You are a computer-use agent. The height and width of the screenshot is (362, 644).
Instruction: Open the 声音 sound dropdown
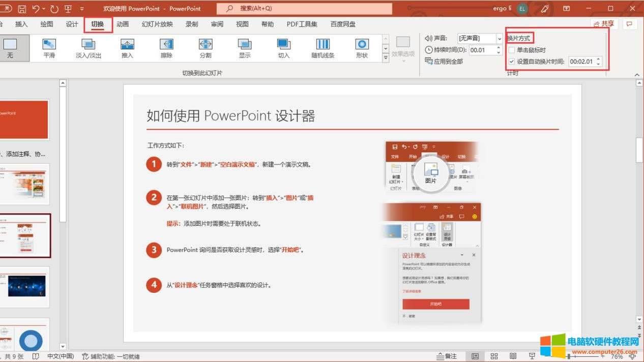coord(500,39)
